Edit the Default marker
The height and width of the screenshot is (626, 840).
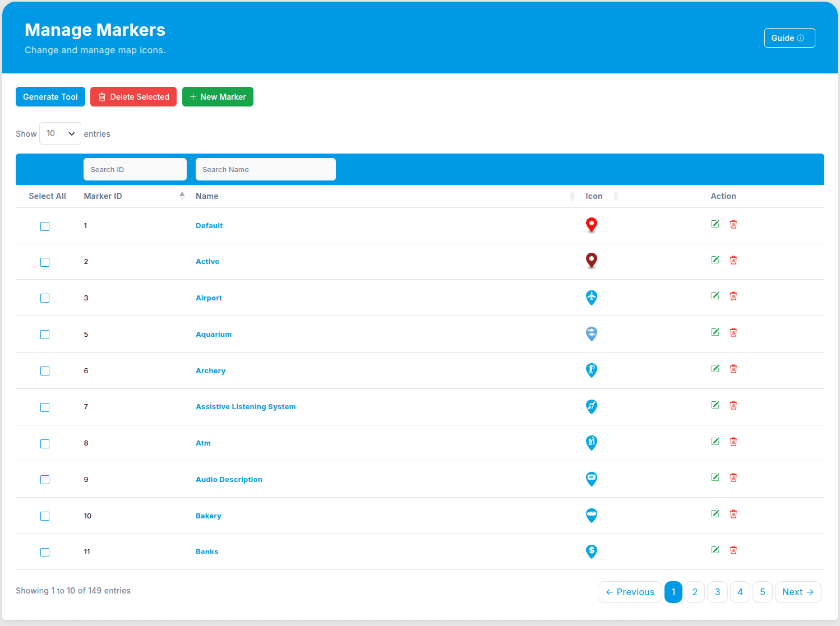(715, 224)
